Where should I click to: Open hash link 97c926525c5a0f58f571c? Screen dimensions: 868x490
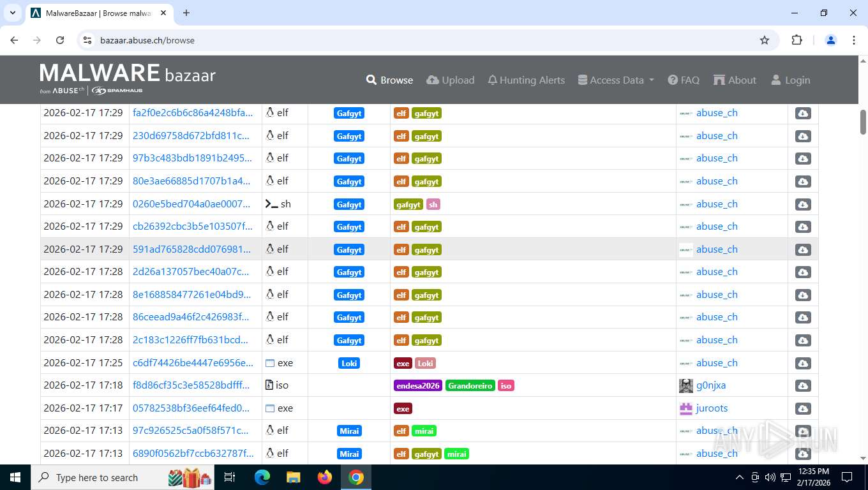click(190, 431)
